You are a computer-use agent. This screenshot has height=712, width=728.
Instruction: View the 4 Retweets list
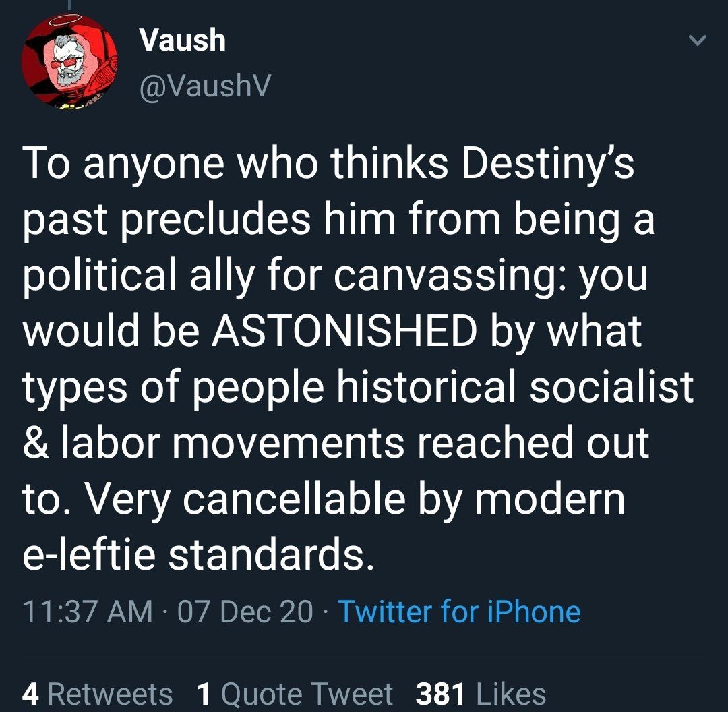98,694
